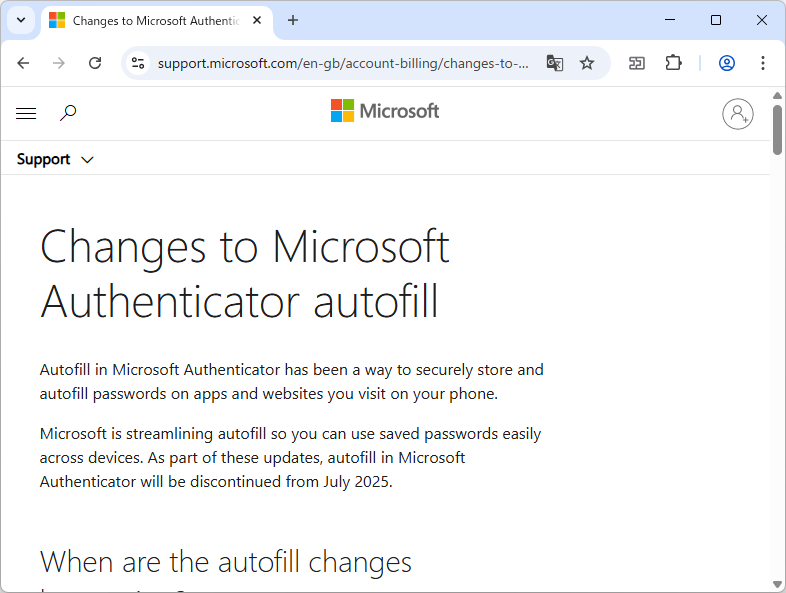Viewport: 786px width, 593px height.
Task: Click the address bar URL field
Action: coord(340,63)
